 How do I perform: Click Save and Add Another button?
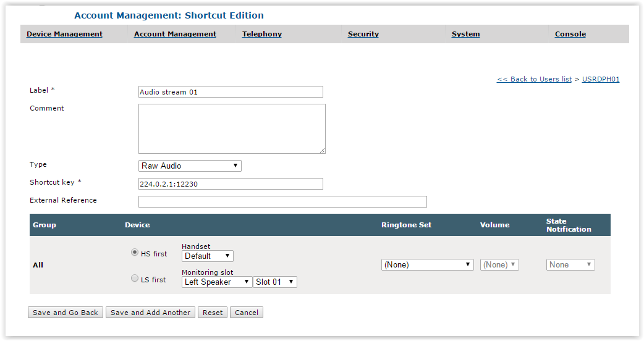coord(150,313)
